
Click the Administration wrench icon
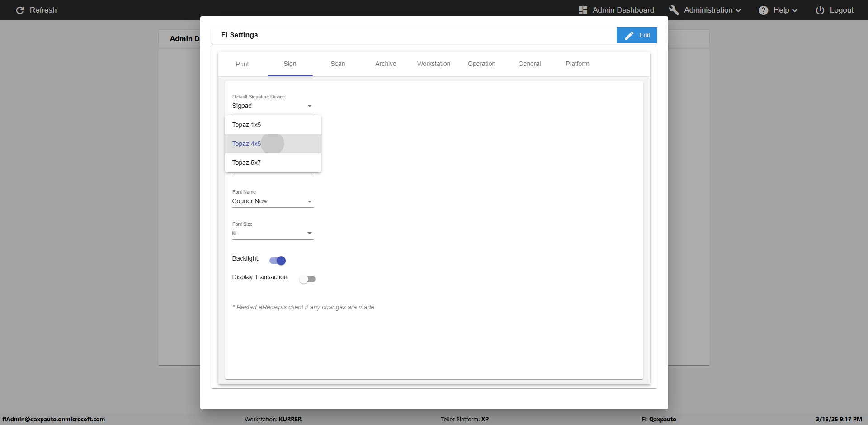tap(674, 10)
